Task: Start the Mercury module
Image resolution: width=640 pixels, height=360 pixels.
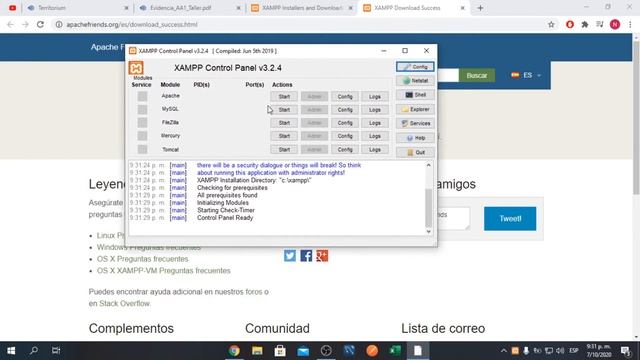Action: click(284, 136)
